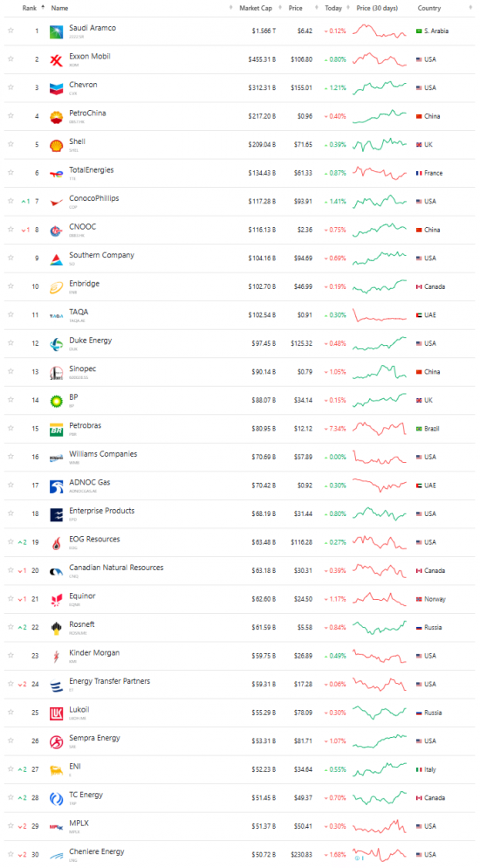Click the $455.31 B market cap value
Image resolution: width=480 pixels, height=868 pixels.
tap(262, 59)
